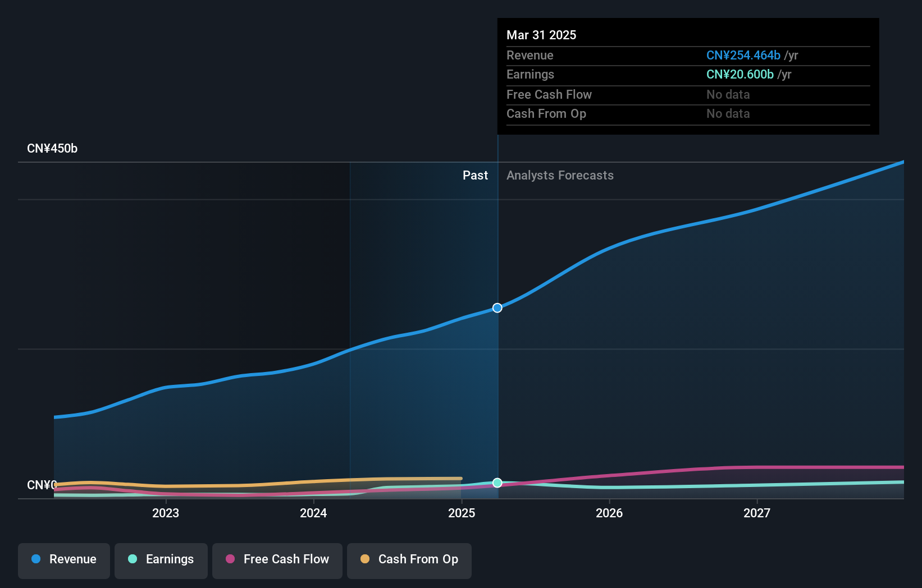Toggle the Cash From Op legend button
The image size is (922, 588).
tap(409, 561)
